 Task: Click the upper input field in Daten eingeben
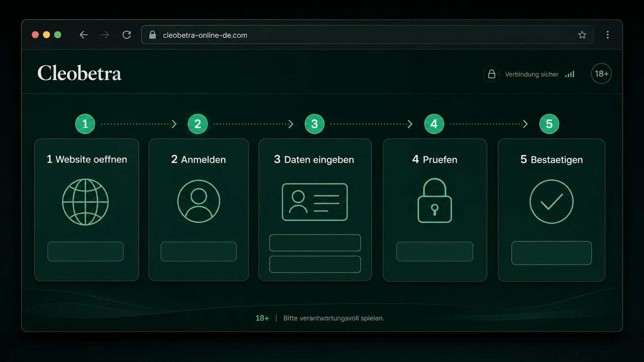315,243
